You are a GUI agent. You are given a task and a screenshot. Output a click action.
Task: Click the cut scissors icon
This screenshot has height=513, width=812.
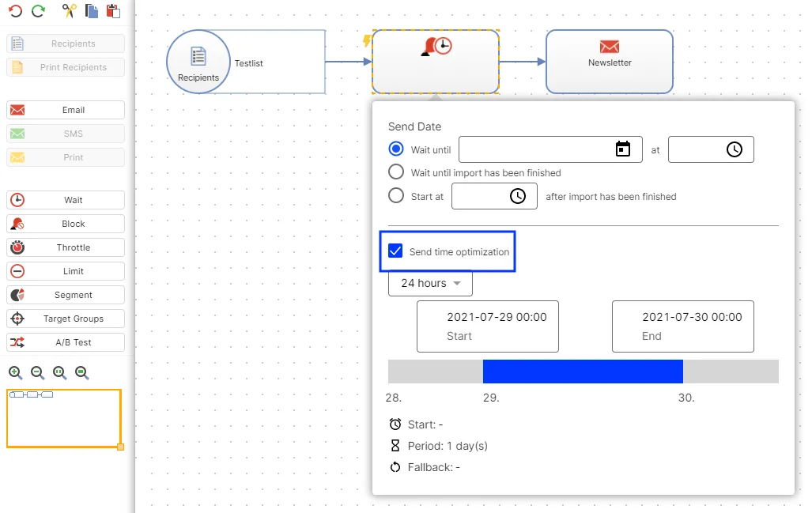click(x=69, y=11)
